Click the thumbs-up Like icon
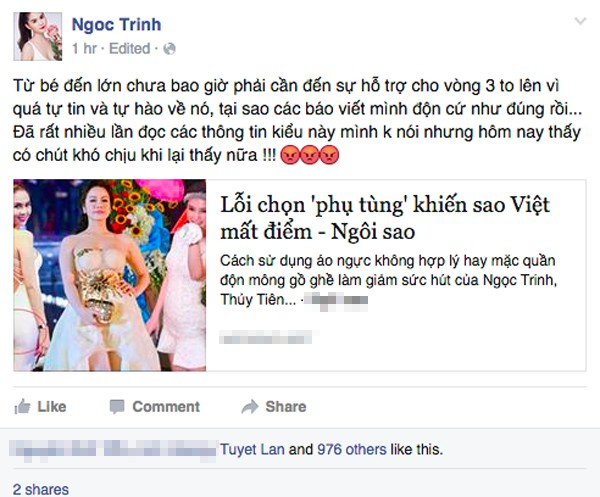Viewport: 600px width, 497px height. tap(22, 406)
